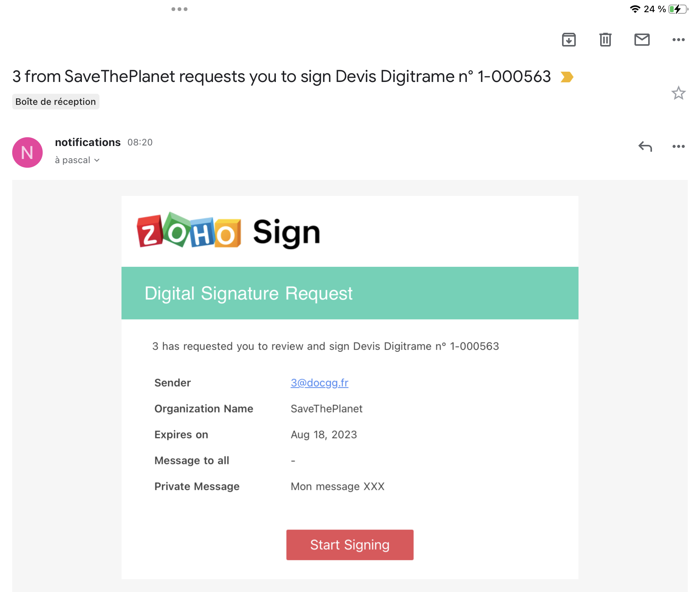Mark email as unread envelope icon
The height and width of the screenshot is (592, 700).
642,40
